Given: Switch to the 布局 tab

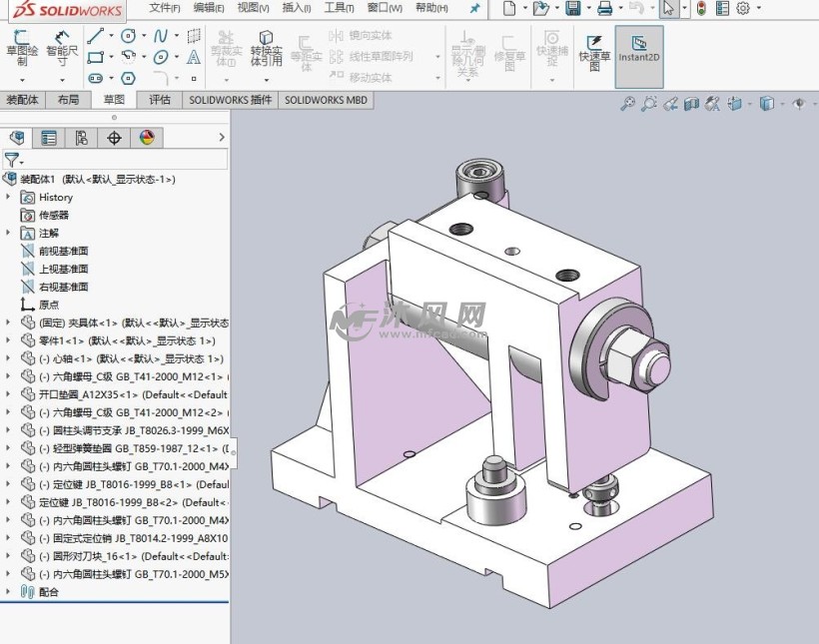Looking at the screenshot, I should click(69, 100).
